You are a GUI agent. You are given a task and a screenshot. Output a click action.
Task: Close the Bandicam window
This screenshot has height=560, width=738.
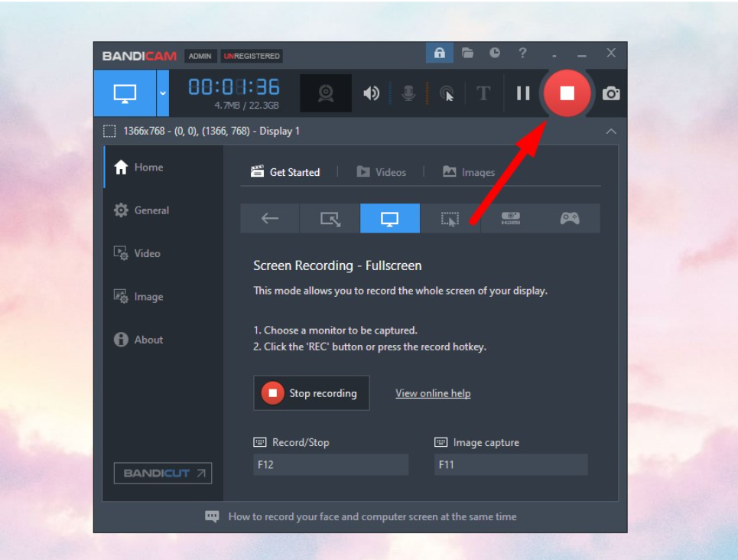click(611, 53)
